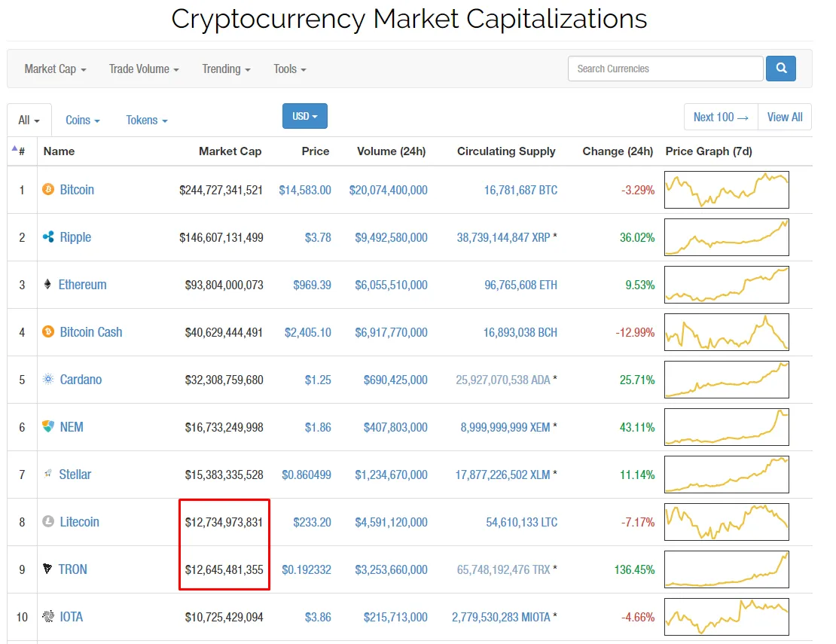Click the NEM shield logo icon
The height and width of the screenshot is (644, 836).
pos(48,426)
